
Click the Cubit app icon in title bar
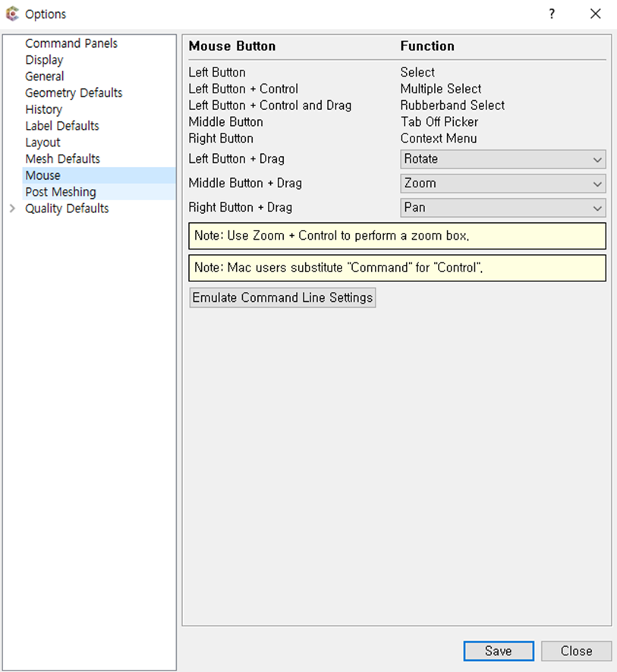[12, 14]
